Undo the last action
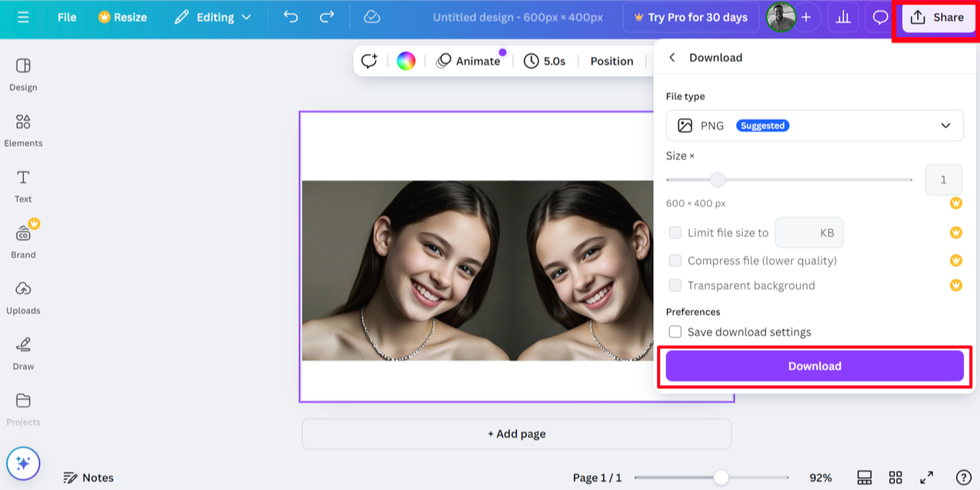 click(291, 17)
